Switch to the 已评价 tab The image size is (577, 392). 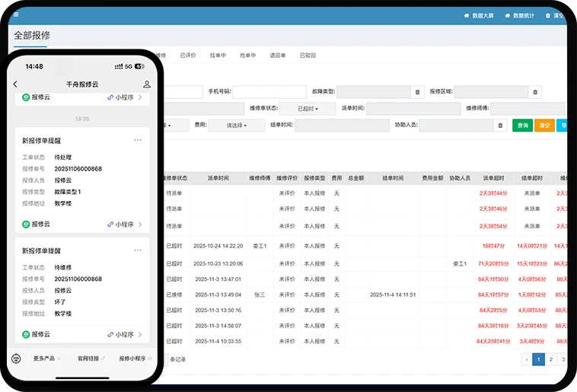click(188, 56)
